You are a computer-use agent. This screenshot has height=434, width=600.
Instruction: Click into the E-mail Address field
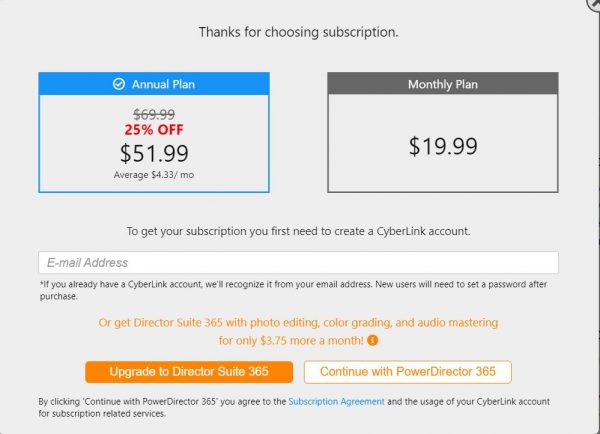298,263
